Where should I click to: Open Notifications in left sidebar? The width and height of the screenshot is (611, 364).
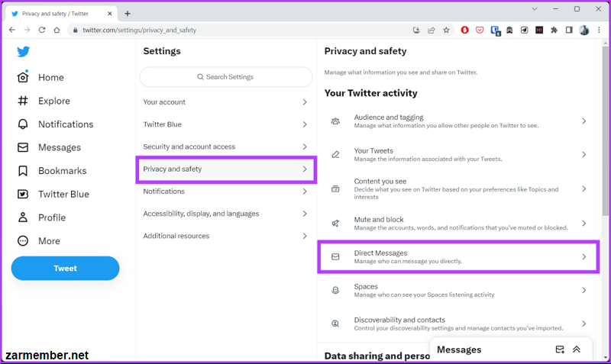coord(55,124)
